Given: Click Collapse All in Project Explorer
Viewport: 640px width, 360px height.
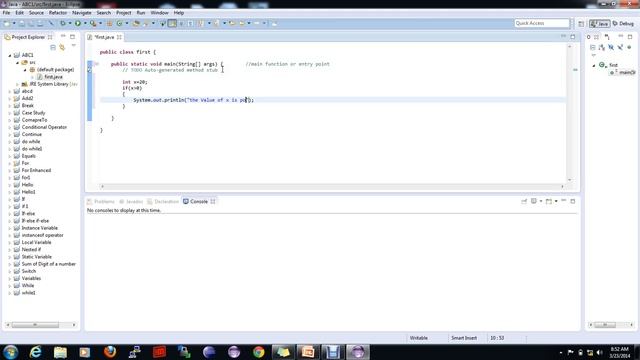Looking at the screenshot, I should 53,47.
